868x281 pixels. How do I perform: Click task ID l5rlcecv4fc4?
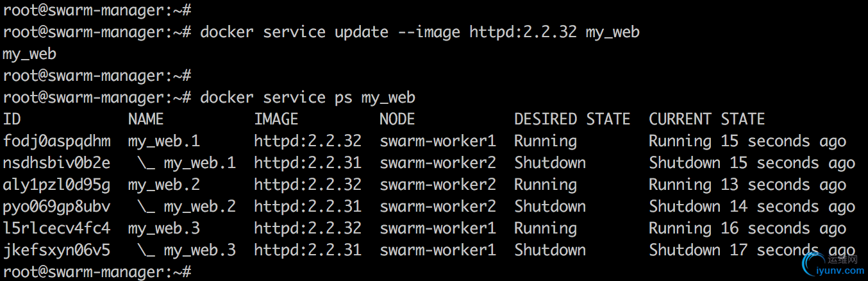56,228
